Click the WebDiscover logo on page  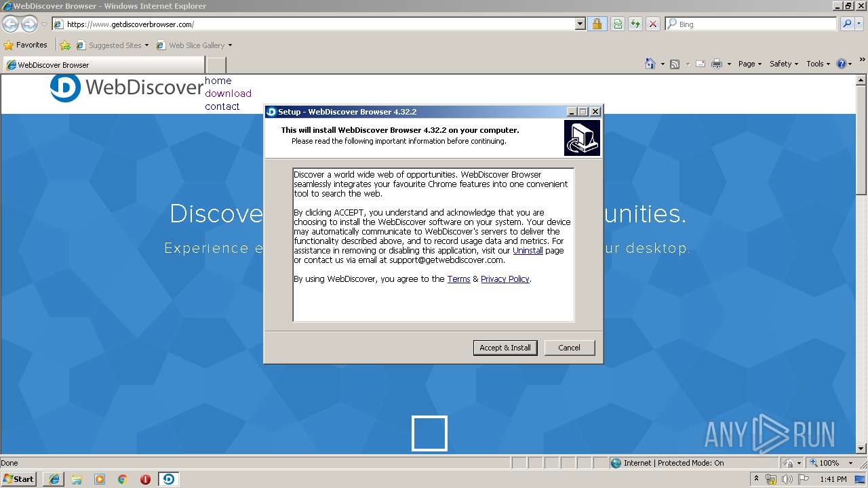[x=127, y=87]
